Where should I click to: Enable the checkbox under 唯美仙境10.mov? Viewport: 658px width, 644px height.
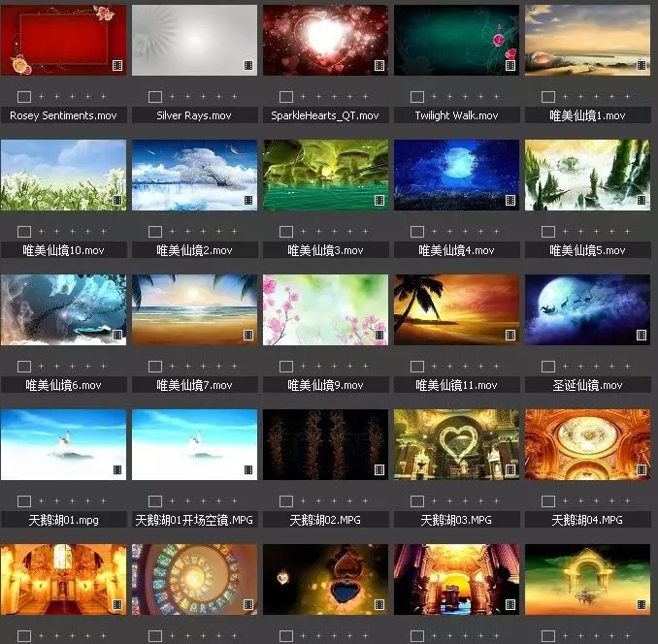tap(24, 232)
